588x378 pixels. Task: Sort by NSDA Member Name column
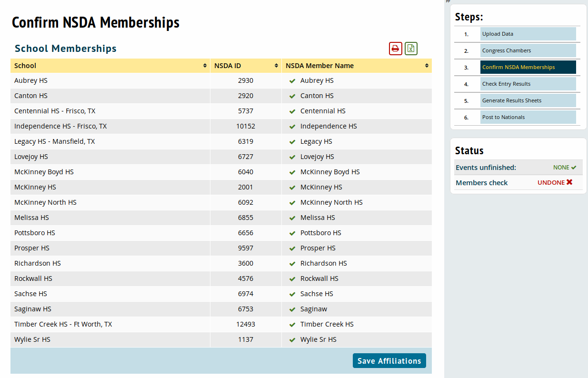pyautogui.click(x=427, y=66)
